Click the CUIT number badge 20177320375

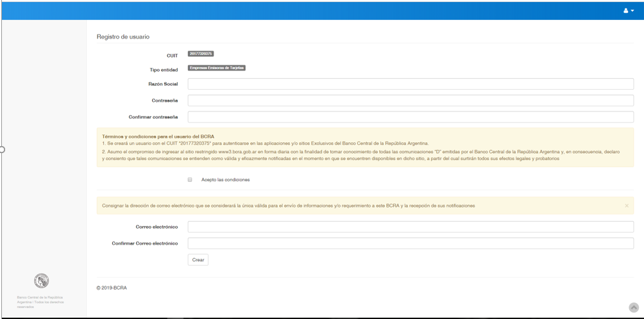(x=201, y=54)
